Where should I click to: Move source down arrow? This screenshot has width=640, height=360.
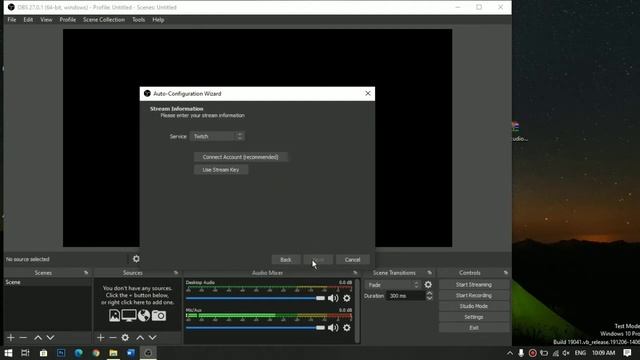pyautogui.click(x=152, y=338)
